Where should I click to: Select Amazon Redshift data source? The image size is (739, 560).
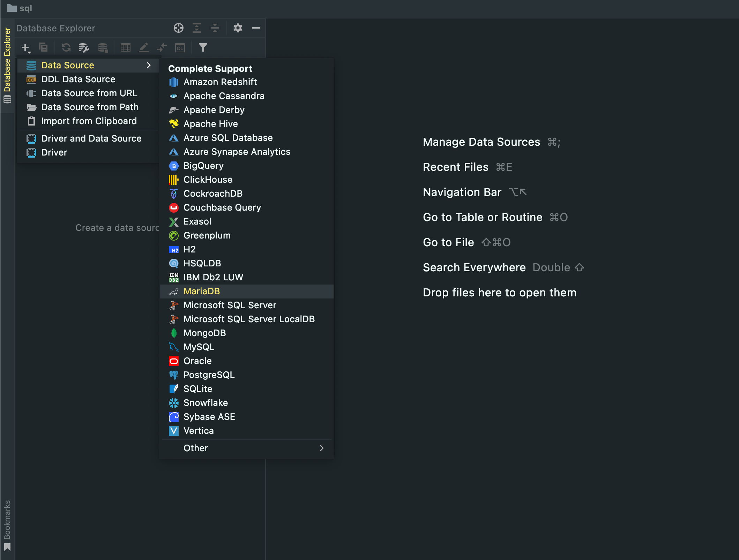click(246, 82)
